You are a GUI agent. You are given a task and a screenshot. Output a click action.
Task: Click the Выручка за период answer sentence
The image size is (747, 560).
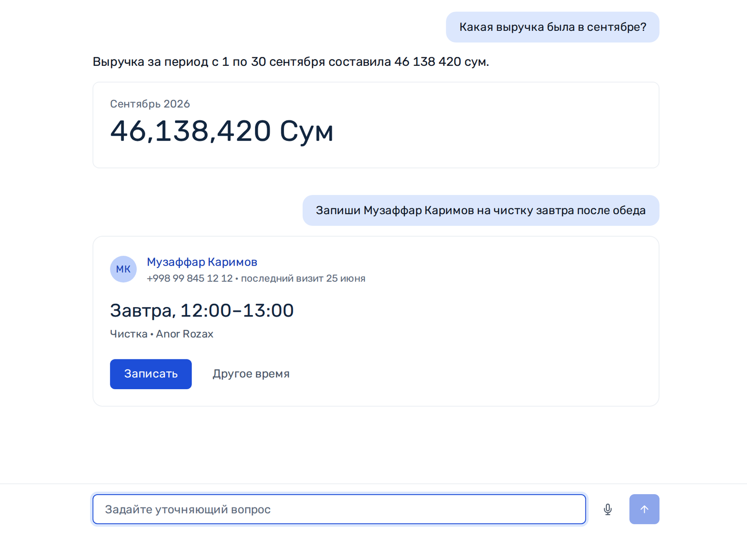click(290, 62)
